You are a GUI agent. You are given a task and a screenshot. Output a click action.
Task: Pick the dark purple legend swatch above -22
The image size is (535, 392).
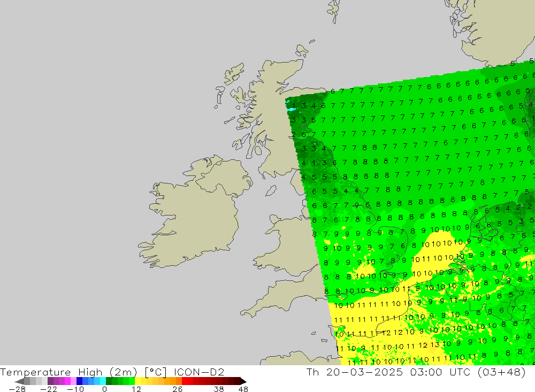pos(50,381)
